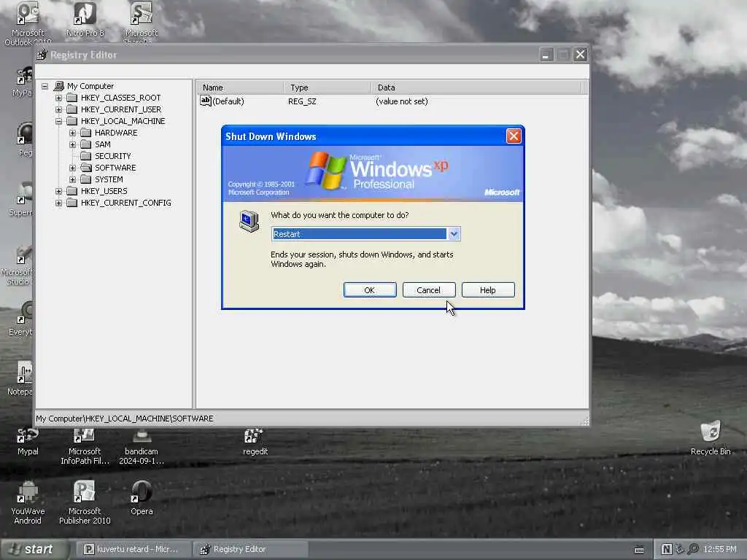The image size is (747, 560).
Task: Click the keyboard icon on taskbar
Action: (639, 550)
